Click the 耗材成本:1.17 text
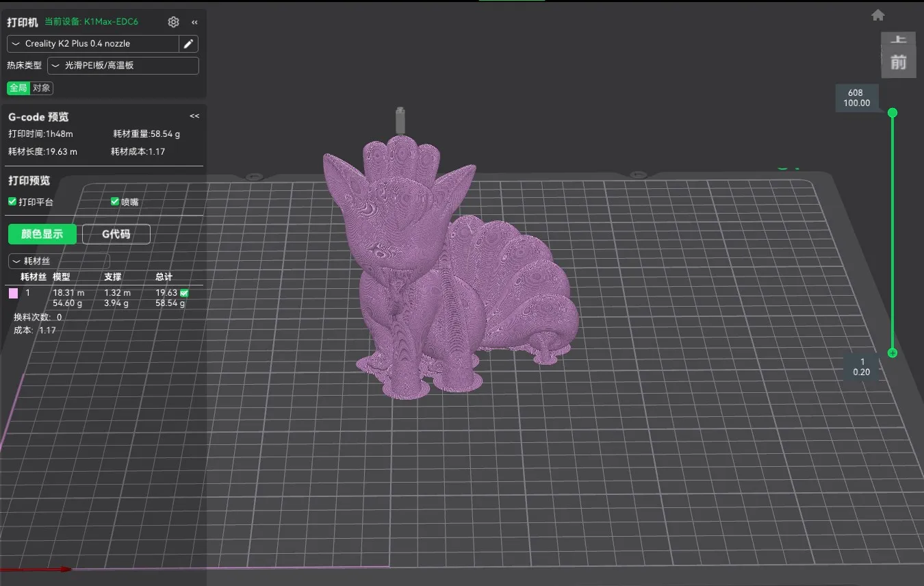This screenshot has width=924, height=586. tap(138, 151)
